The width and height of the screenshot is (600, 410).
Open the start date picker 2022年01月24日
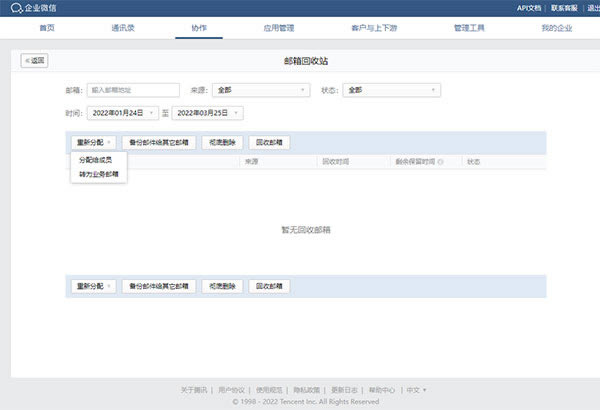(x=123, y=113)
